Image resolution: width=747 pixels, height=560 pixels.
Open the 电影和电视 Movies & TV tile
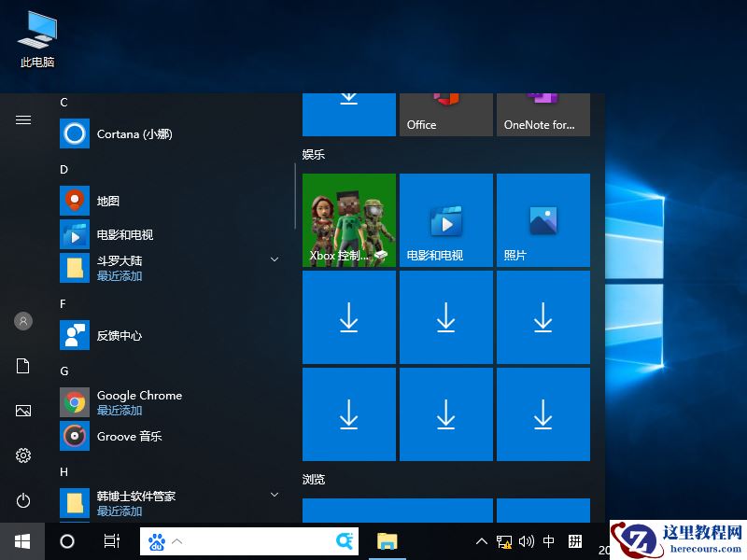[x=445, y=219]
